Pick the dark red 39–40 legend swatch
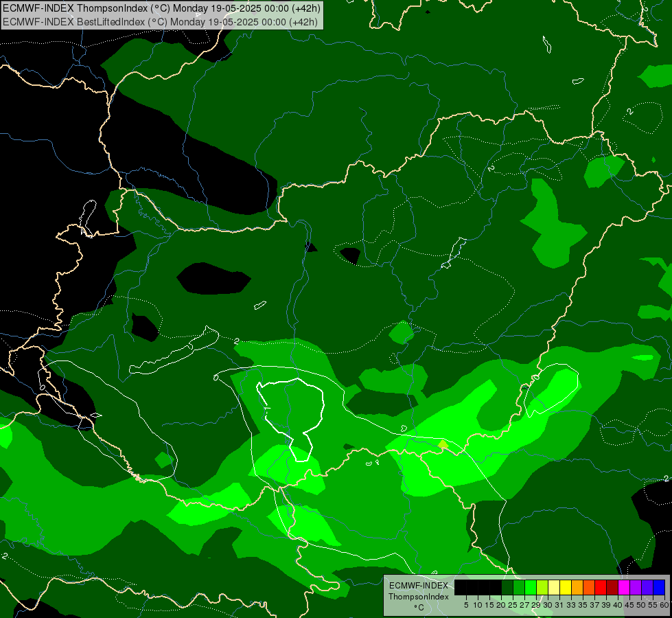The width and height of the screenshot is (672, 618). pos(612,587)
